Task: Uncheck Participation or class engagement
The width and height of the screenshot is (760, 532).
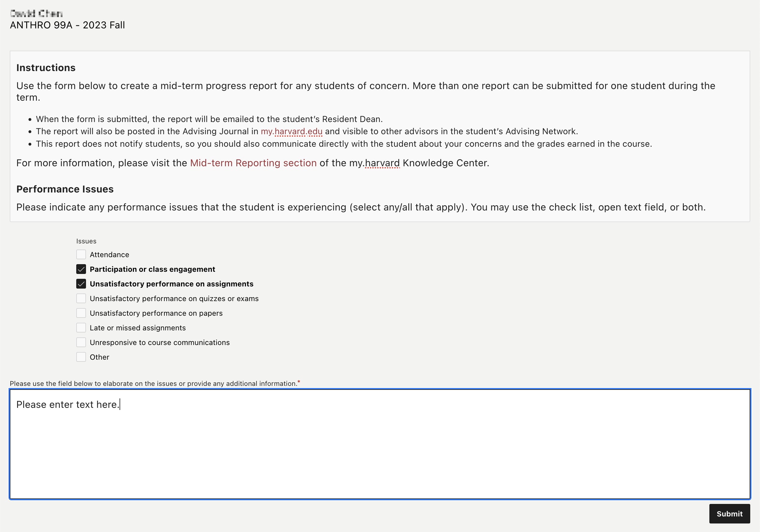Action: click(81, 269)
